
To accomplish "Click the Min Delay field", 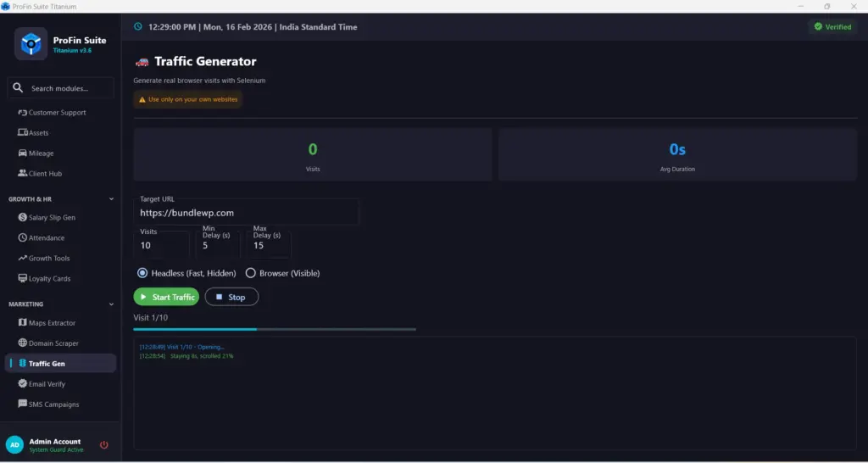I will point(218,244).
